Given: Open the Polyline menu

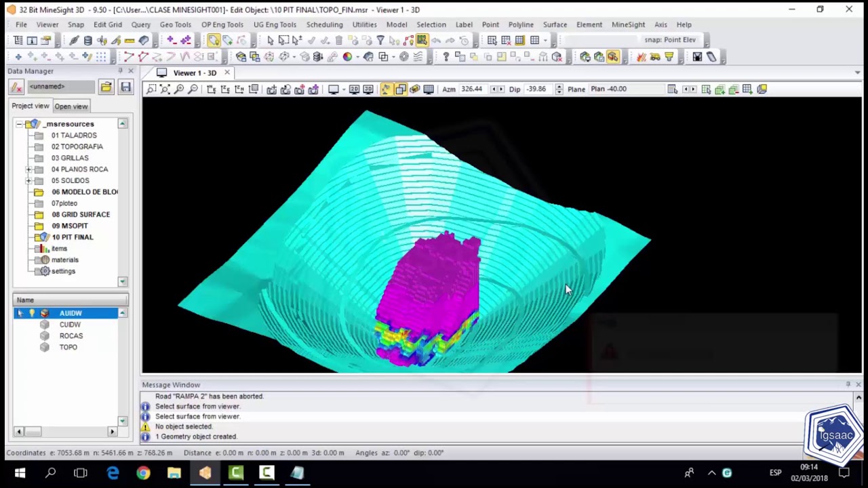Looking at the screenshot, I should tap(521, 24).
